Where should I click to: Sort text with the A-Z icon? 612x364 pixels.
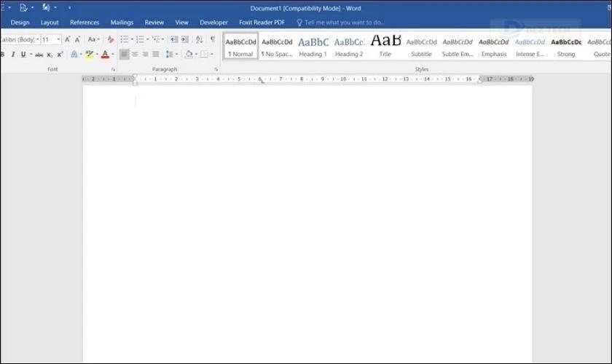(x=199, y=39)
